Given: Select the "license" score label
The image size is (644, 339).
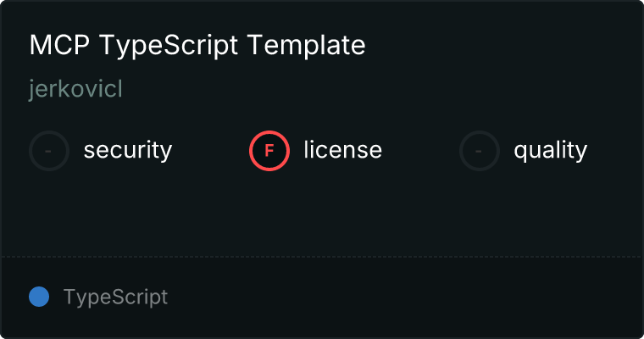Looking at the screenshot, I should (x=342, y=151).
